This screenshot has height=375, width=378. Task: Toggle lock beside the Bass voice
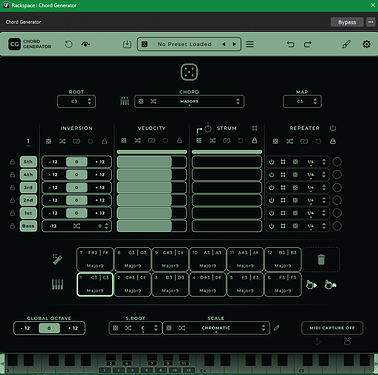(x=12, y=226)
